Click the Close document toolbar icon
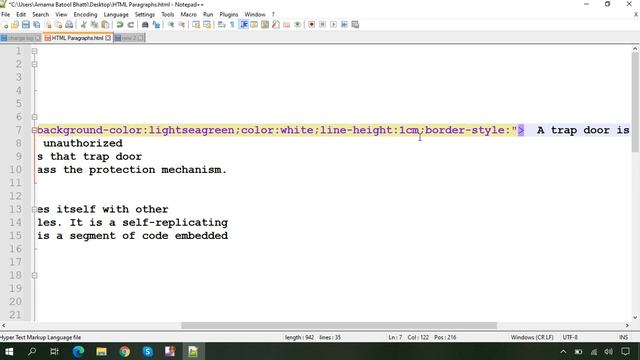640x360 pixels. click(48, 24)
